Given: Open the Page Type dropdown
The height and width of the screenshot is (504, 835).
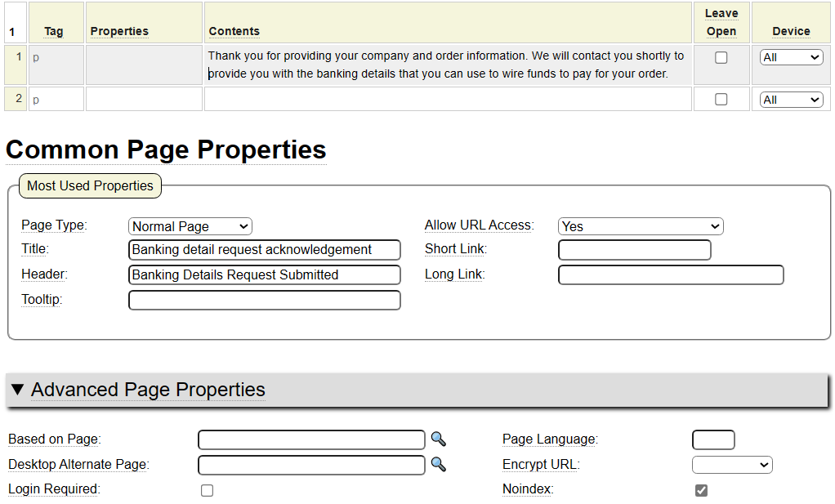Looking at the screenshot, I should [190, 226].
